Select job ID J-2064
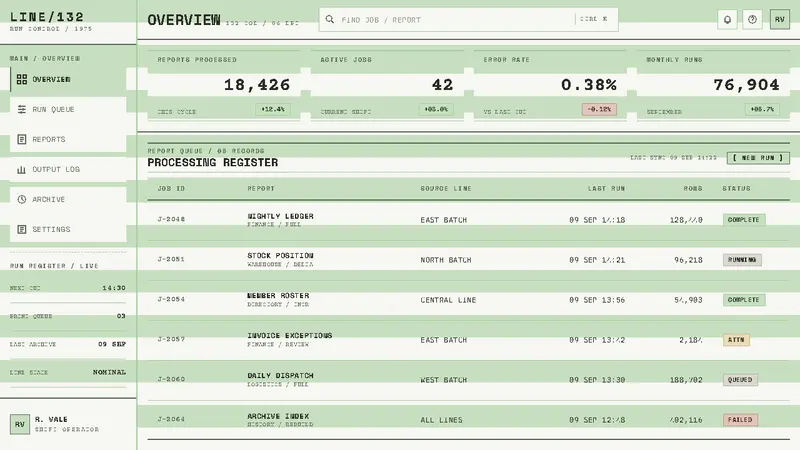 click(171, 419)
